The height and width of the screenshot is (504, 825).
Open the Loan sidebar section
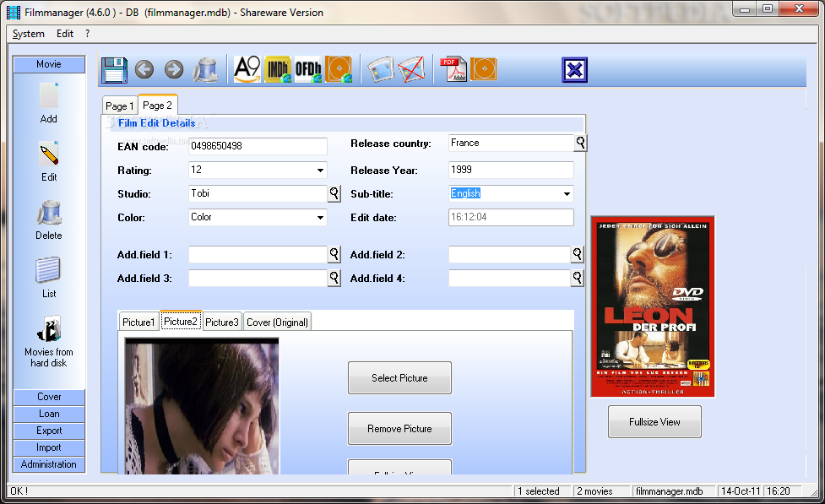coord(49,414)
